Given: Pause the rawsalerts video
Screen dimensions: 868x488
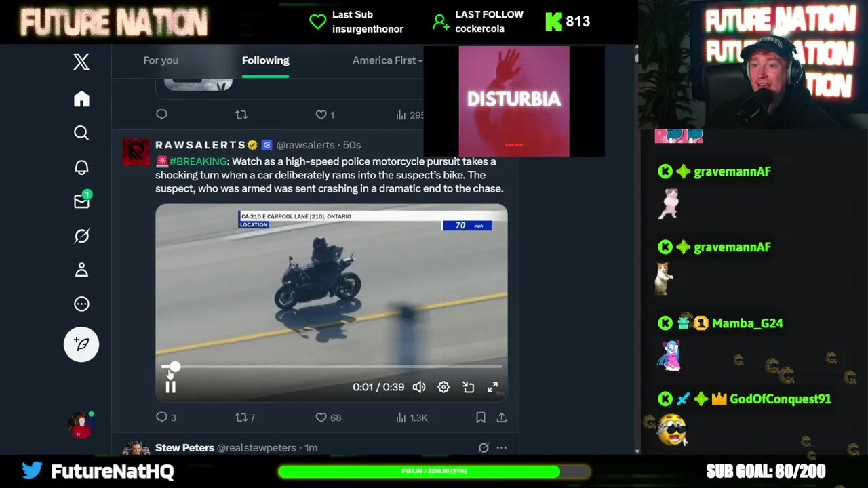Looking at the screenshot, I should [170, 387].
